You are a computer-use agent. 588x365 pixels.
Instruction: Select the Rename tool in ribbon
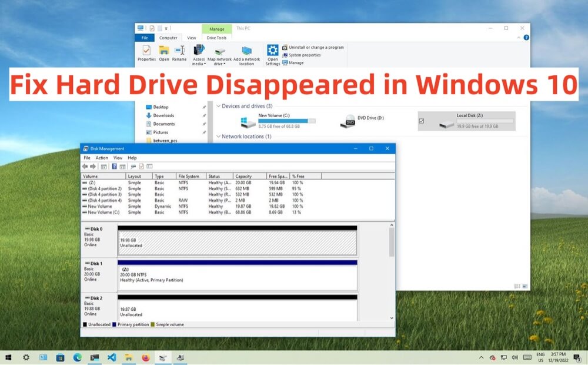[x=179, y=54]
